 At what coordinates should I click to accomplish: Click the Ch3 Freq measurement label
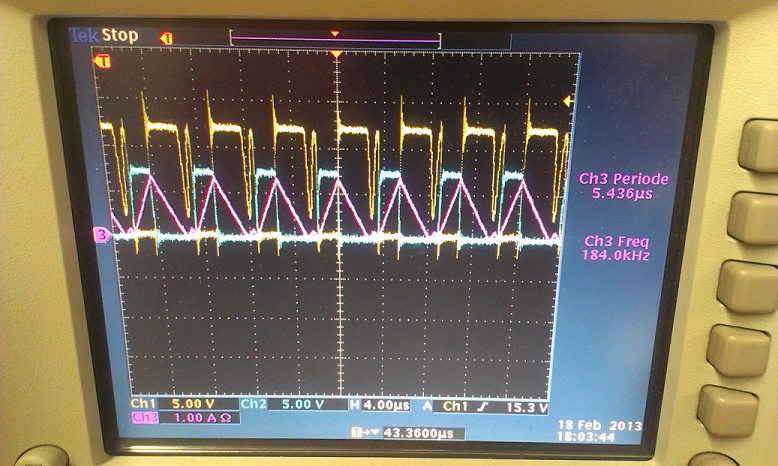pyautogui.click(x=617, y=242)
